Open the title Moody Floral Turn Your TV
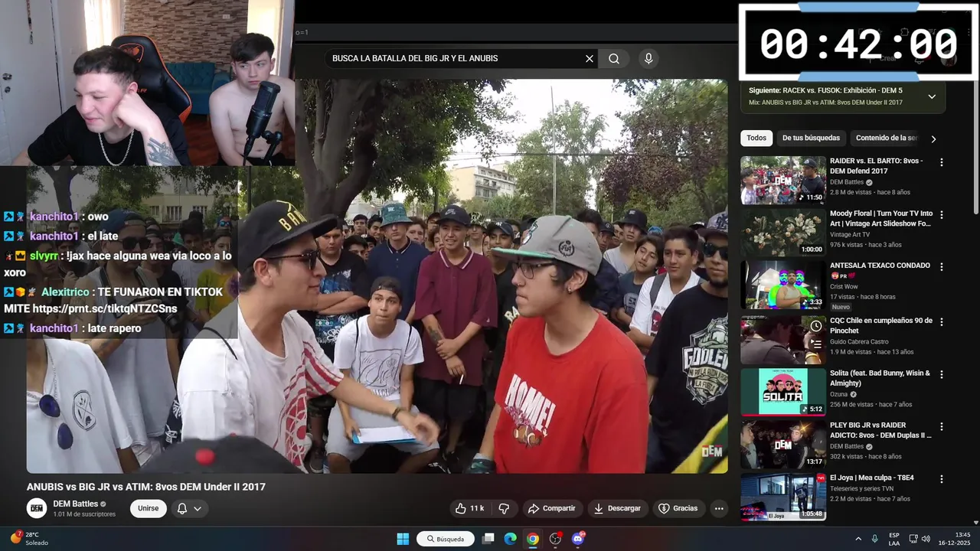This screenshot has height=551, width=980. (881, 219)
